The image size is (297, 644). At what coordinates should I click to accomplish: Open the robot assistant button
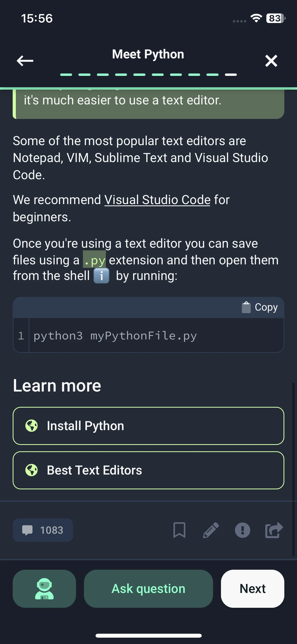point(44,589)
